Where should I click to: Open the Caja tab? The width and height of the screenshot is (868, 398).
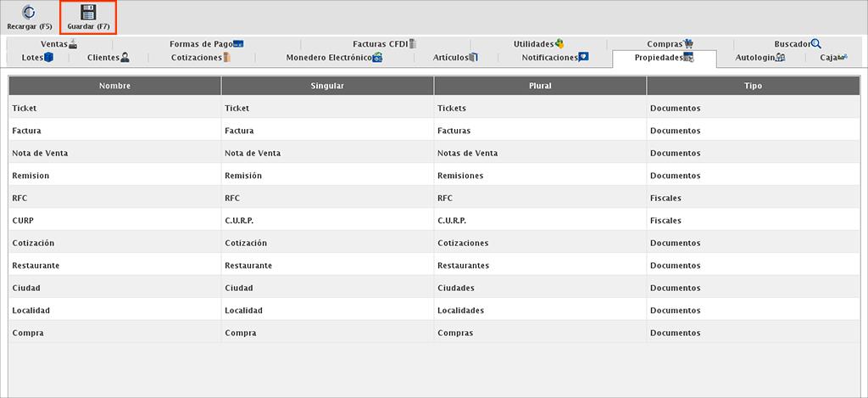tap(833, 58)
